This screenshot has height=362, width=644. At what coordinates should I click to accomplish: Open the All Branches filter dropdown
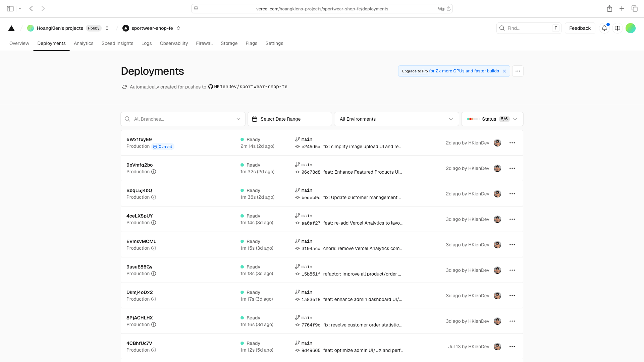[x=183, y=119]
